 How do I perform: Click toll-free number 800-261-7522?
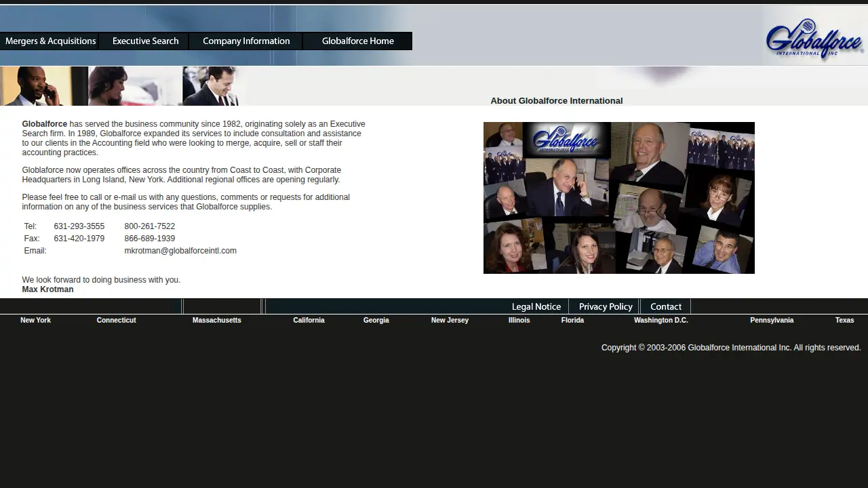click(149, 226)
